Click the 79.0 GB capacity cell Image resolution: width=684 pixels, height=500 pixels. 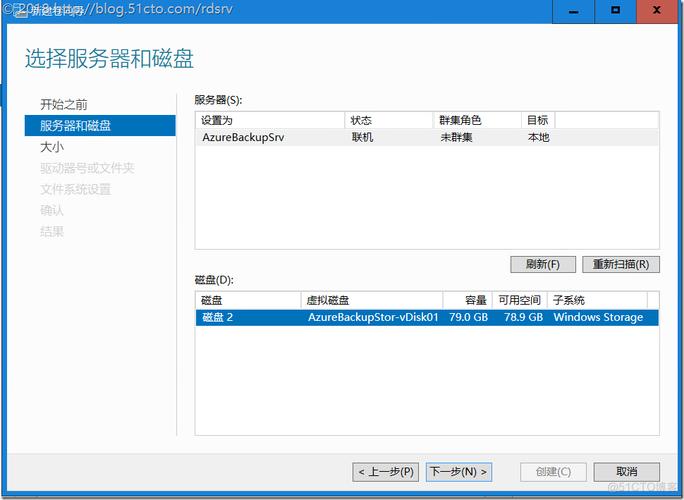click(468, 317)
